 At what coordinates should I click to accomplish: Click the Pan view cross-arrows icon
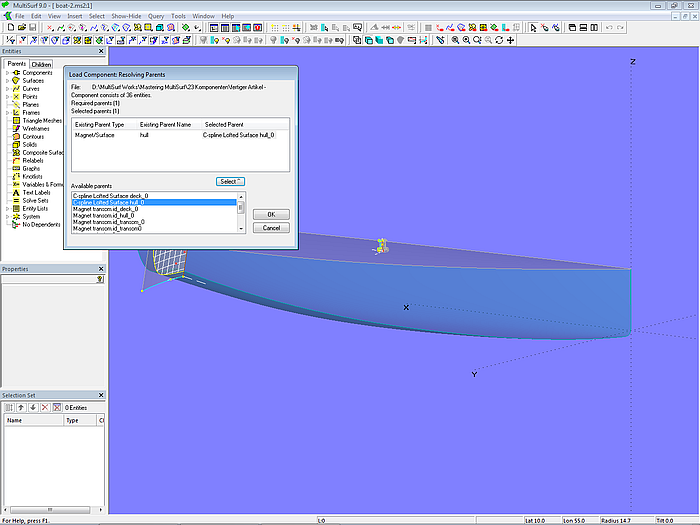pyautogui.click(x=511, y=40)
